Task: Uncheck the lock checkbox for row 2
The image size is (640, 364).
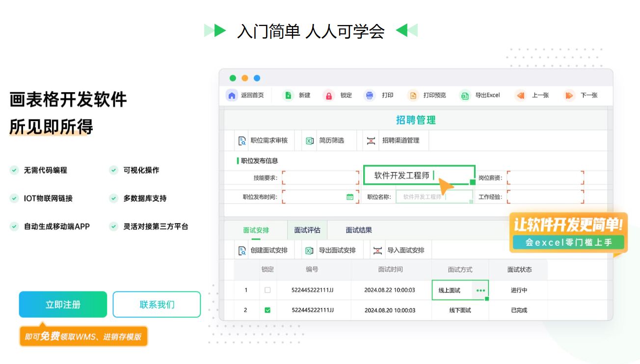Action: [x=268, y=310]
